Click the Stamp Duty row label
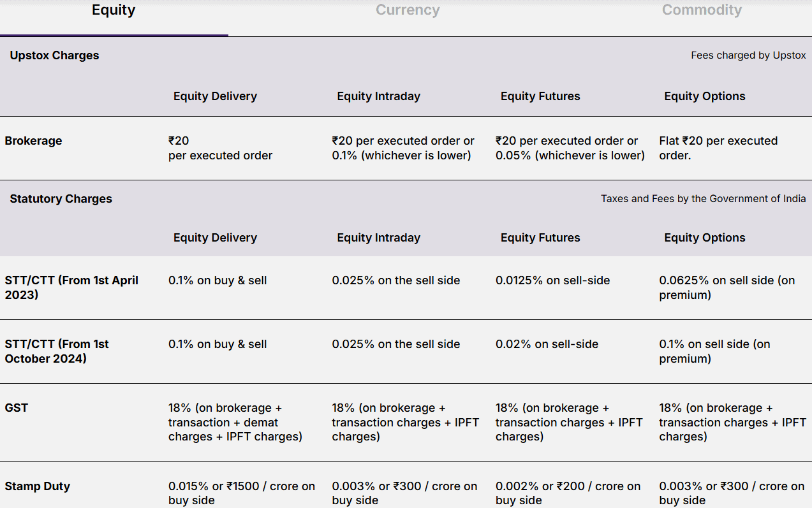Image resolution: width=812 pixels, height=508 pixels. pos(37,486)
